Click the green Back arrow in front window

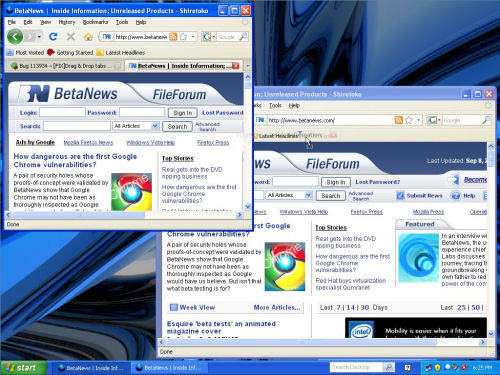(15, 37)
